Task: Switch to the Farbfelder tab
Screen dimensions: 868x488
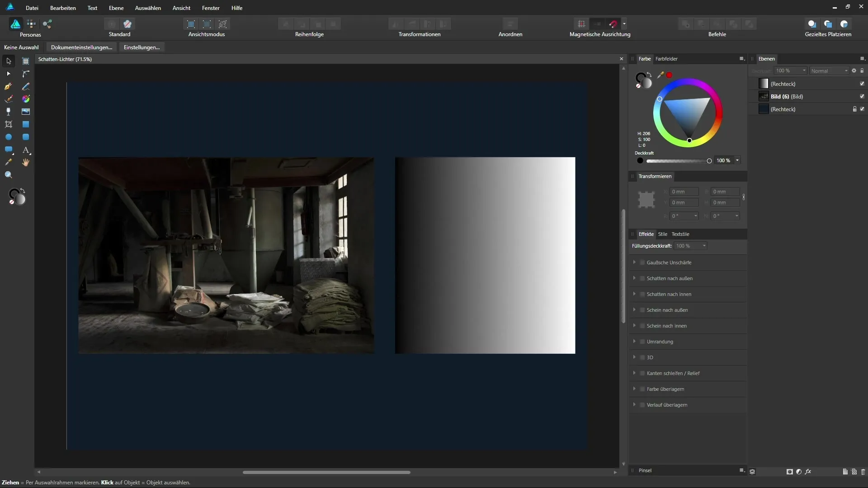Action: coord(666,59)
